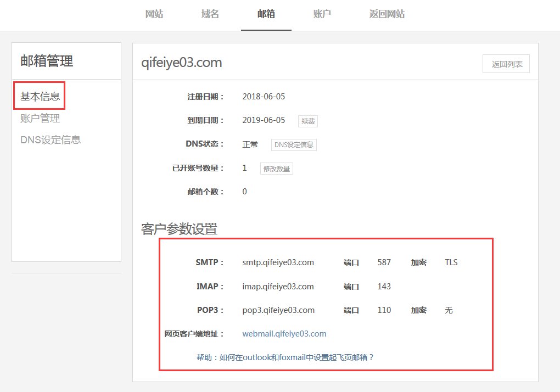
Task: Click the 修改数量 button
Action: point(276,169)
